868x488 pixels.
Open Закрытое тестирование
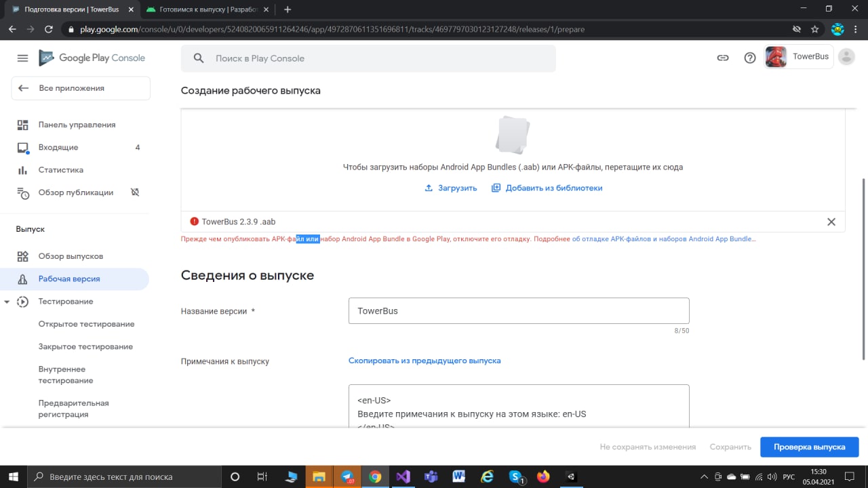[85, 346]
